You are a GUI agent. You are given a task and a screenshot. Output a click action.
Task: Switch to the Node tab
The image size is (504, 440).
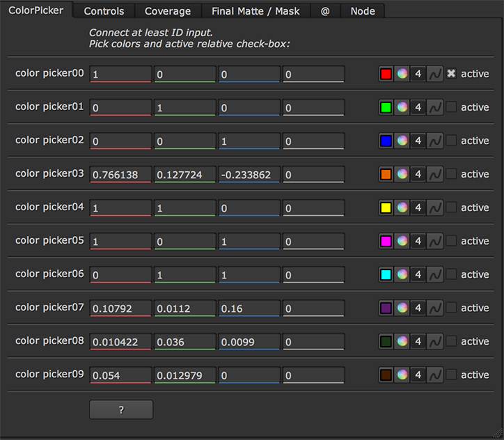click(x=363, y=11)
